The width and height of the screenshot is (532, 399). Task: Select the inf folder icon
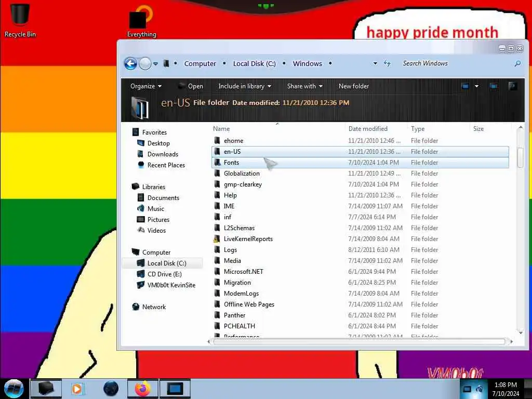coord(217,217)
